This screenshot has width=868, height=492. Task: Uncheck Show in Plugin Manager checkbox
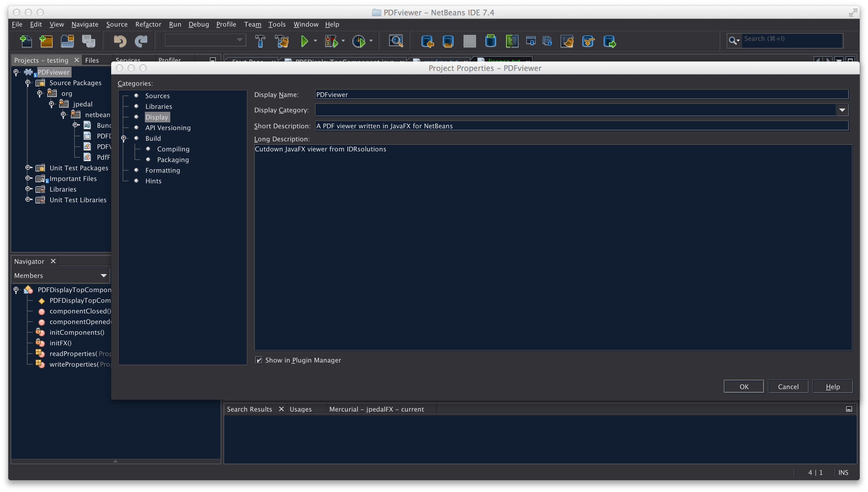pos(259,360)
